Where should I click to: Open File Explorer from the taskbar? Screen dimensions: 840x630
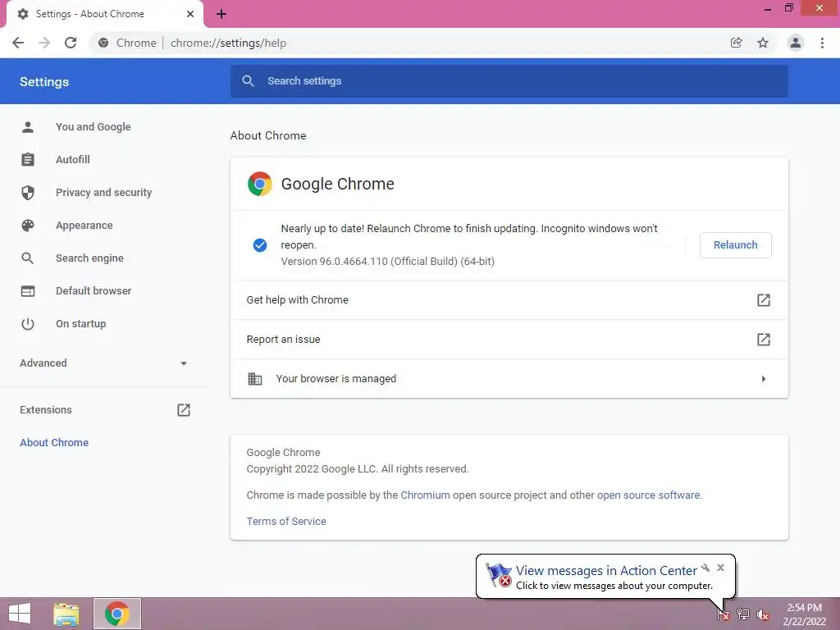(66, 614)
